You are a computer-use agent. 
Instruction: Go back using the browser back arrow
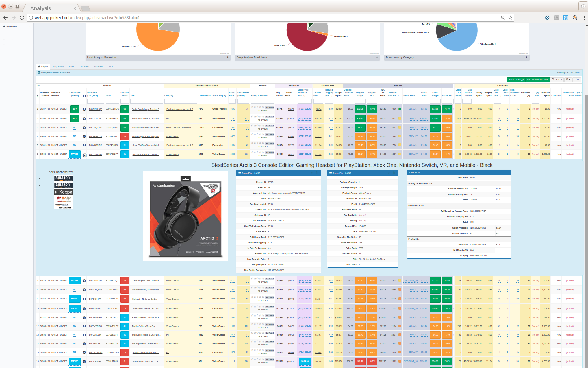coord(5,18)
